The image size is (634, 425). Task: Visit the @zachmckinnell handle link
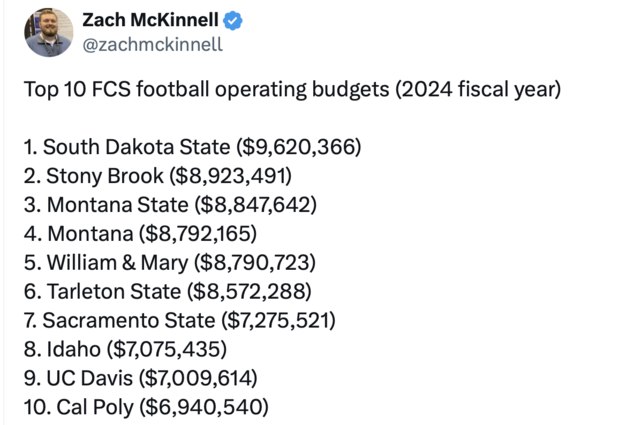152,44
